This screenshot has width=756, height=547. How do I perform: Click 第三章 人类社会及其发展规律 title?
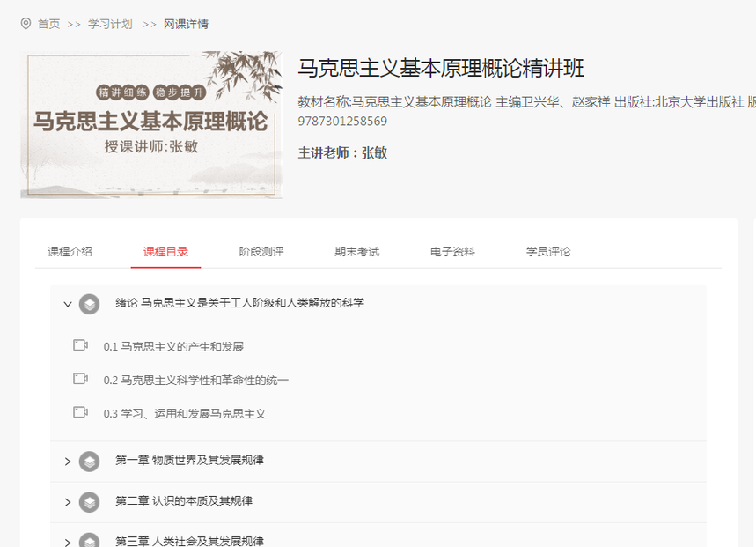pyautogui.click(x=189, y=541)
